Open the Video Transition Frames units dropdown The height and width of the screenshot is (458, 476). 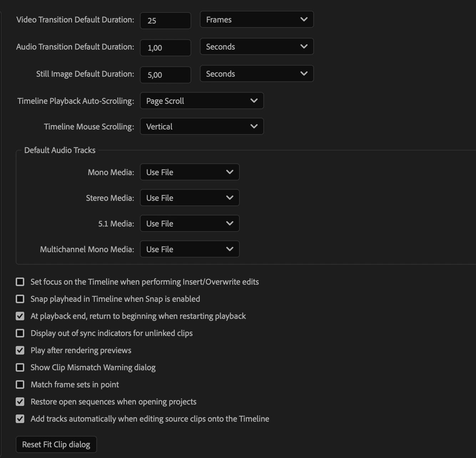click(257, 20)
